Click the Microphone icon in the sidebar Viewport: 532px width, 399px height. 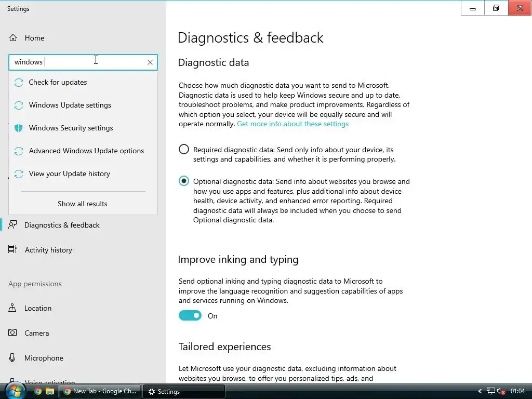(12, 357)
